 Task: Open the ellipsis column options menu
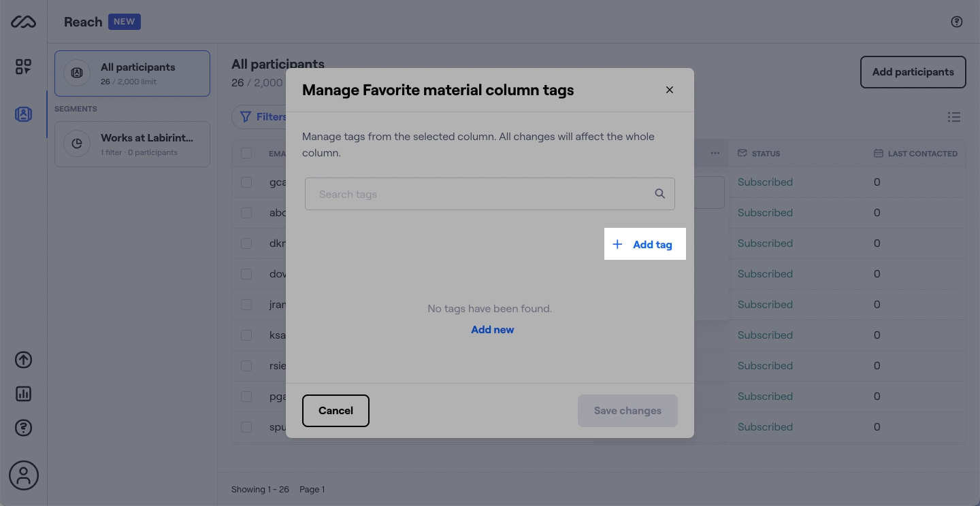coord(715,153)
